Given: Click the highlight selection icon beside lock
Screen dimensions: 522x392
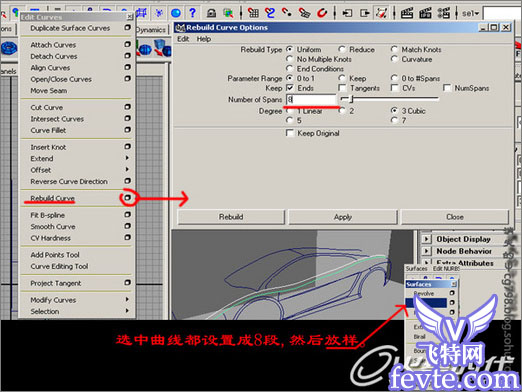Looking at the screenshot, I should click(x=228, y=13).
